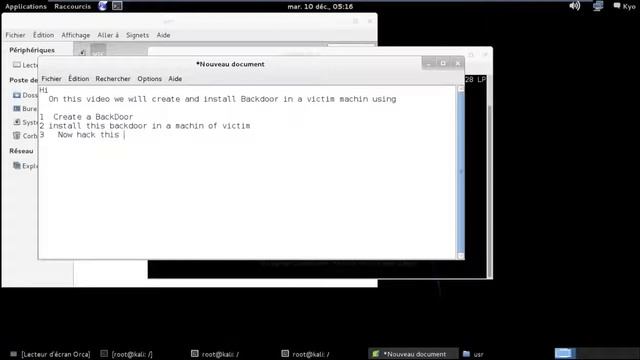
Task: Open the Raccourcis menu in top panel
Action: tap(73, 7)
